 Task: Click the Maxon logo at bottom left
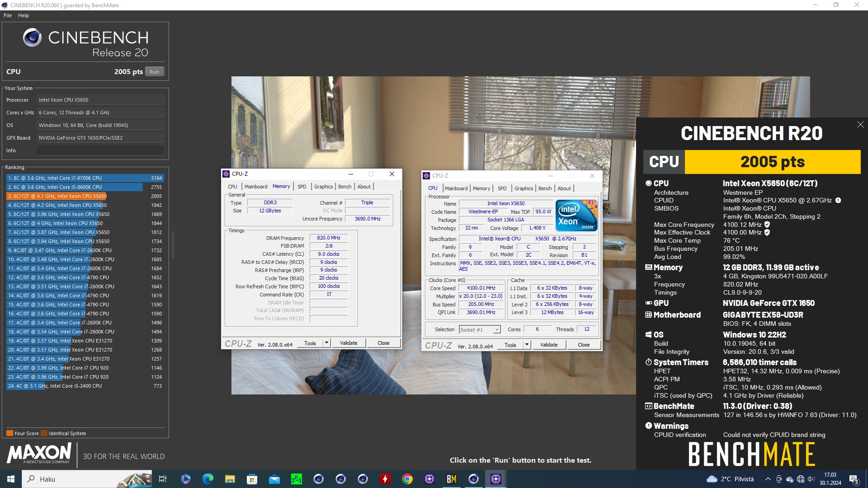39,453
